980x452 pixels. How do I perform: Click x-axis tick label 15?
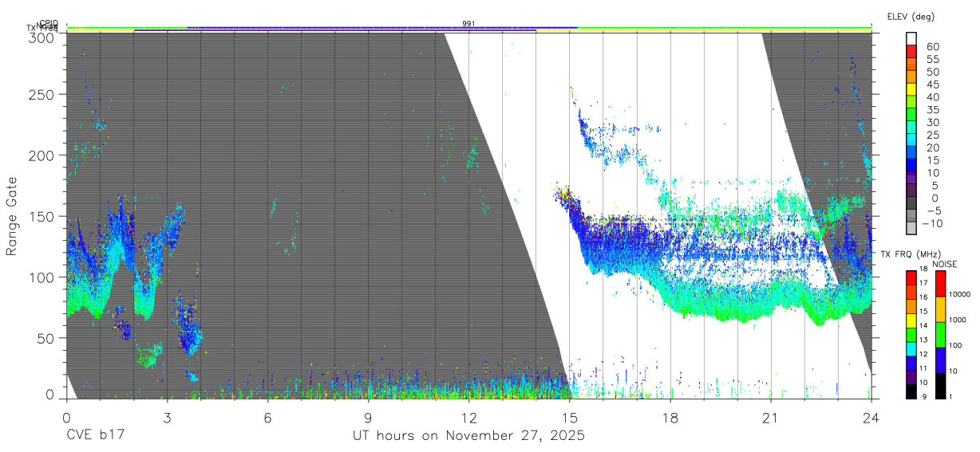point(570,418)
